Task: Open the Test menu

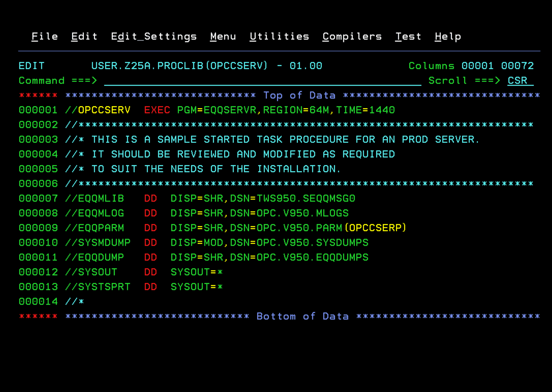Action: pyautogui.click(x=408, y=37)
